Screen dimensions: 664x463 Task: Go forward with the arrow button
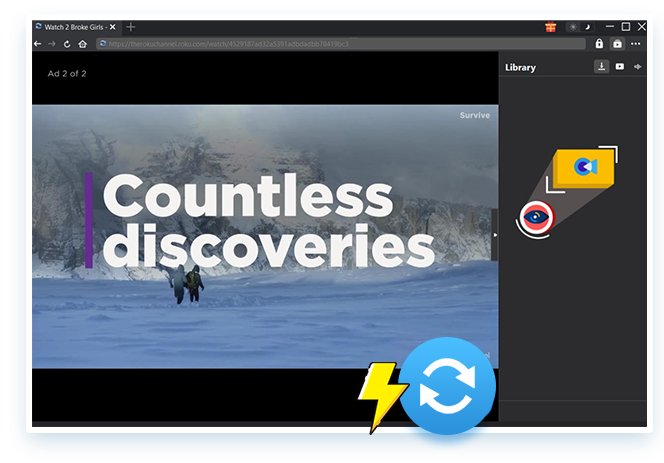(52, 44)
